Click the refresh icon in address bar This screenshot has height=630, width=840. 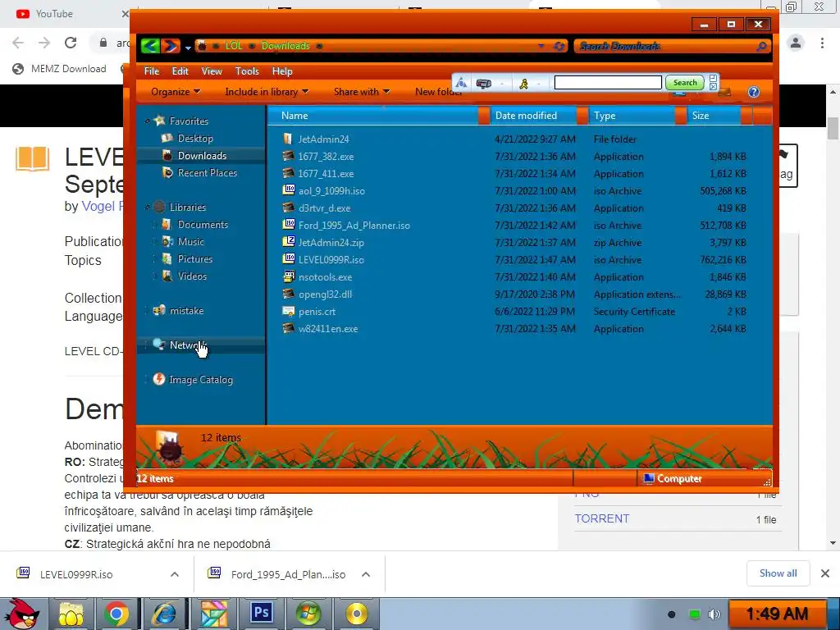559,46
